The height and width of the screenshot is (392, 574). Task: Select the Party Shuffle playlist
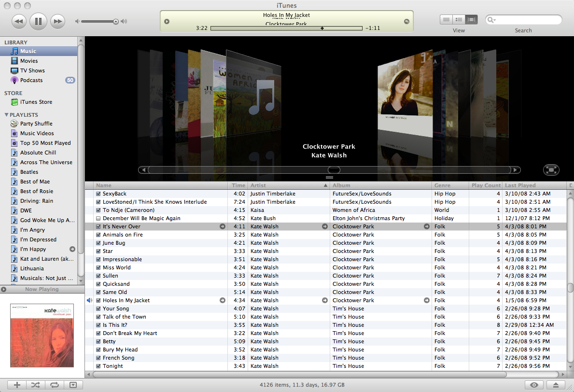pyautogui.click(x=39, y=124)
